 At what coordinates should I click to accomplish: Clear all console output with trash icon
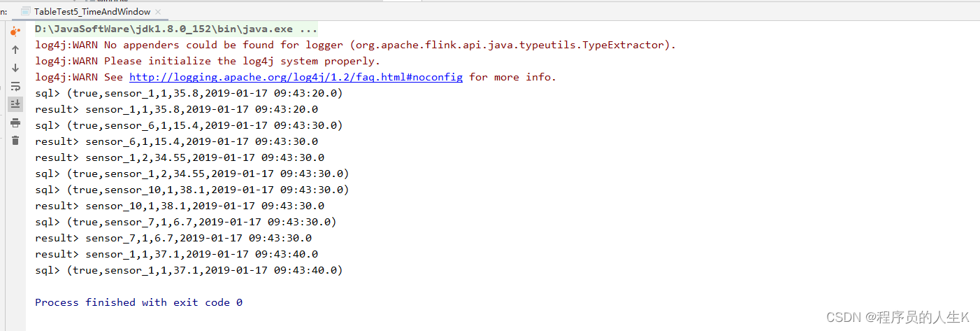pyautogui.click(x=15, y=141)
